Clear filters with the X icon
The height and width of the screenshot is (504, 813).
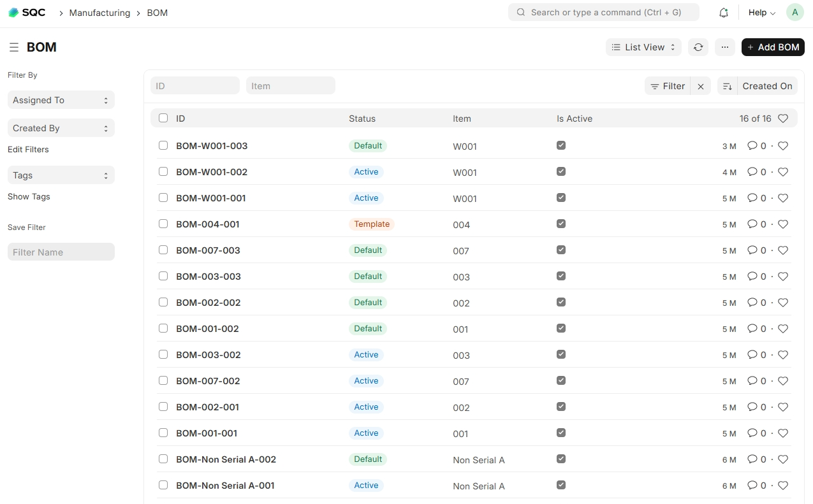coord(701,87)
